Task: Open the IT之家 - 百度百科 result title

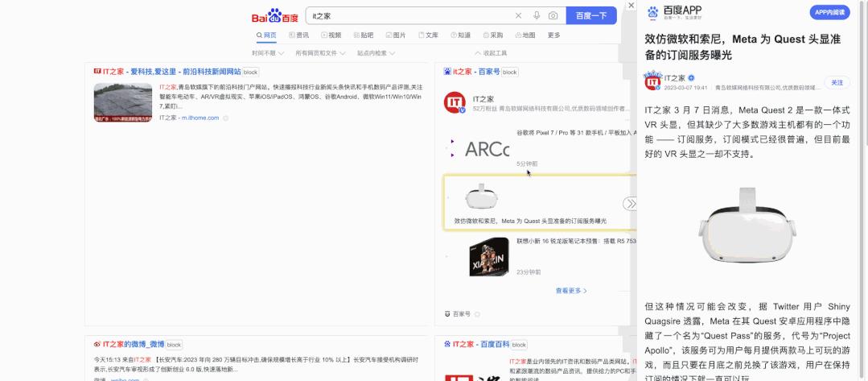Action: (x=481, y=344)
